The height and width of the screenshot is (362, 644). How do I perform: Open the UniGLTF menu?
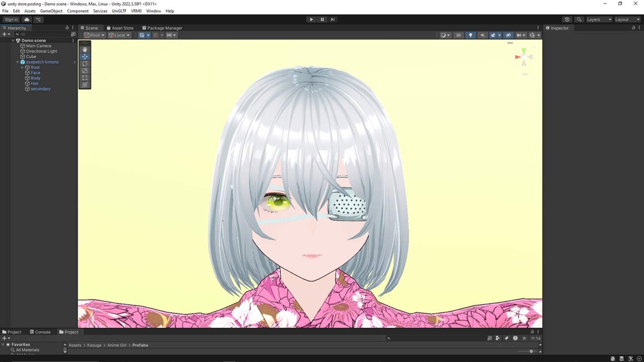point(119,11)
